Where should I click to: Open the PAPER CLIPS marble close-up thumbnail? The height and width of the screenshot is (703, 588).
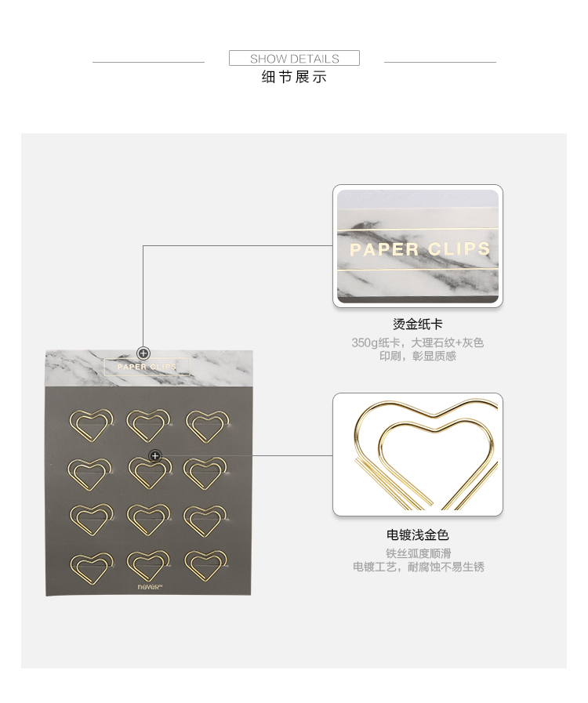(418, 245)
